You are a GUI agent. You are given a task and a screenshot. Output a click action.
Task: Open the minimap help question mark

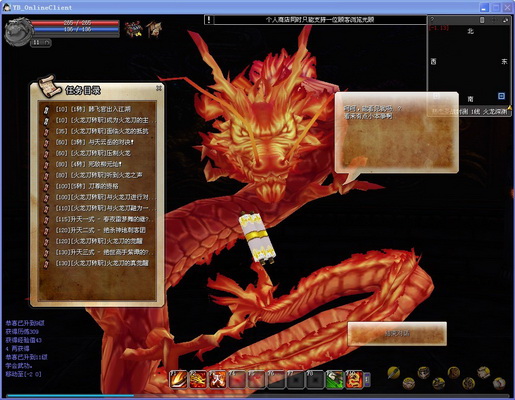coord(432,20)
